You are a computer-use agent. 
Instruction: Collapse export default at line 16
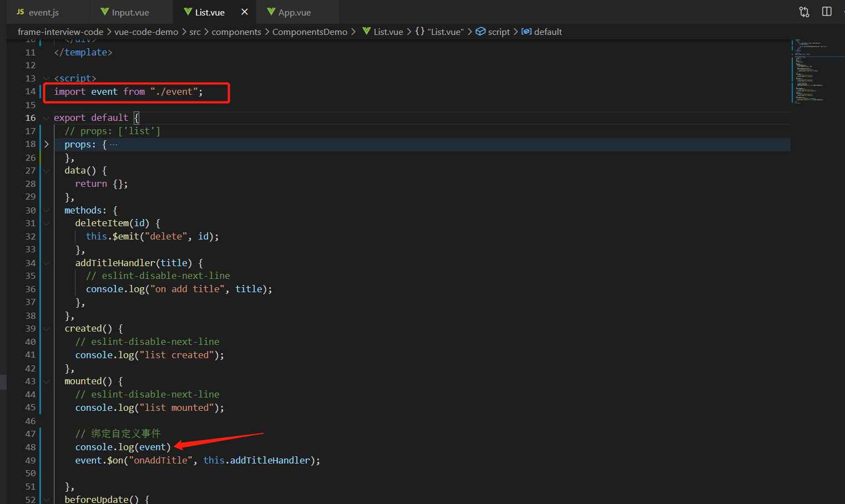(47, 118)
